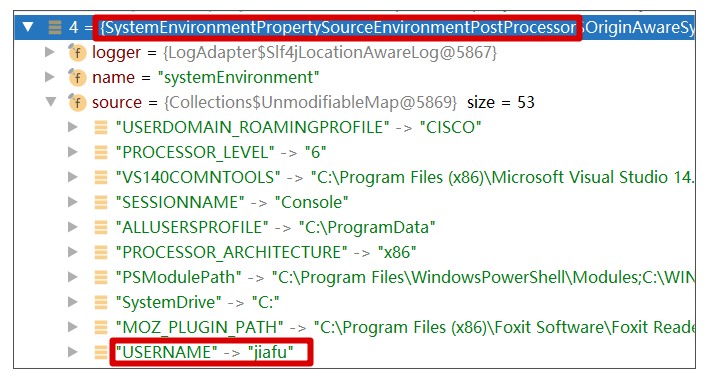Select the SystemEnvironmentPropertySourceEnvironmentPostProcessor row
The height and width of the screenshot is (381, 708).
pos(354,28)
